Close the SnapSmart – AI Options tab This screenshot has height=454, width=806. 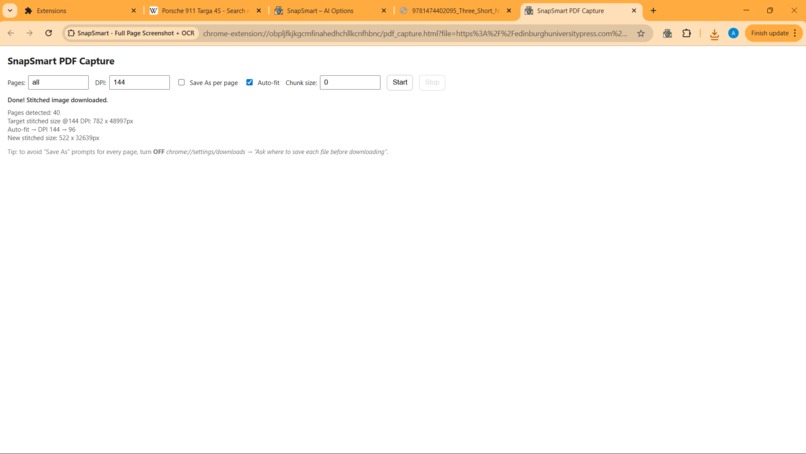pyautogui.click(x=383, y=11)
